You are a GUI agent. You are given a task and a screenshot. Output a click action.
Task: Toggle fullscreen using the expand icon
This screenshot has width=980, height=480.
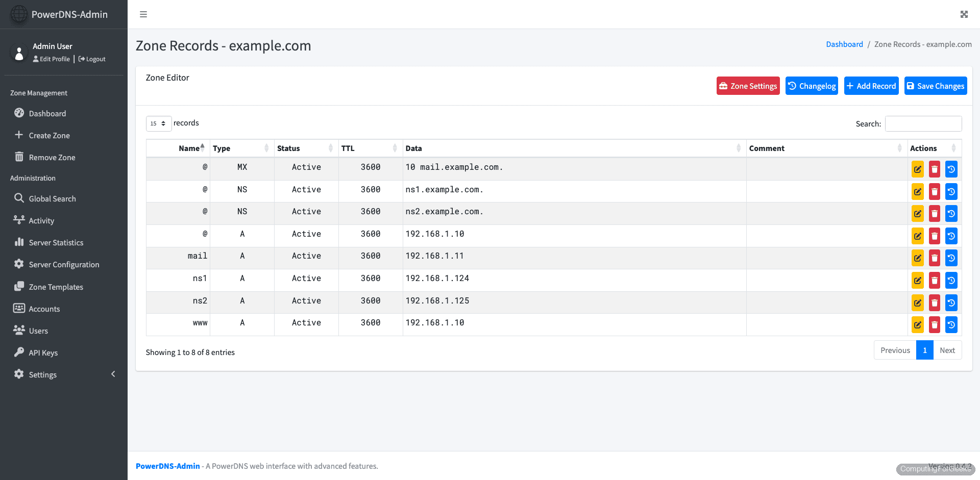click(964, 14)
